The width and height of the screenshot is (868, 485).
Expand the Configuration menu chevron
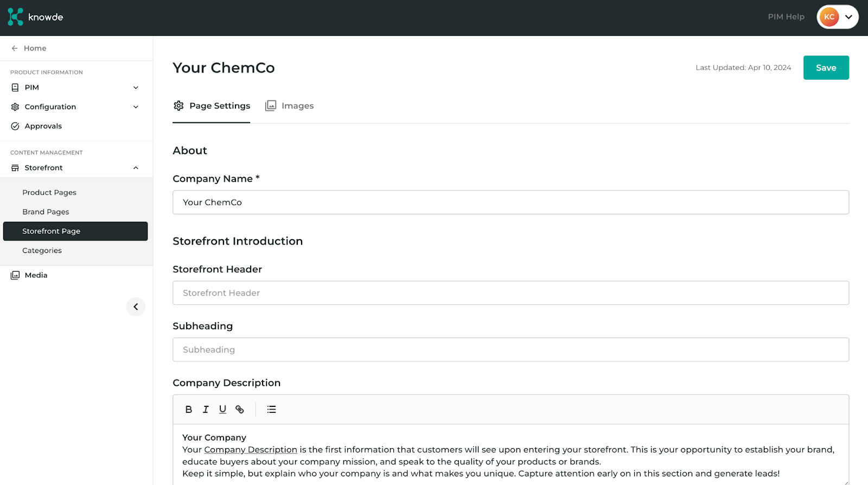tap(136, 107)
